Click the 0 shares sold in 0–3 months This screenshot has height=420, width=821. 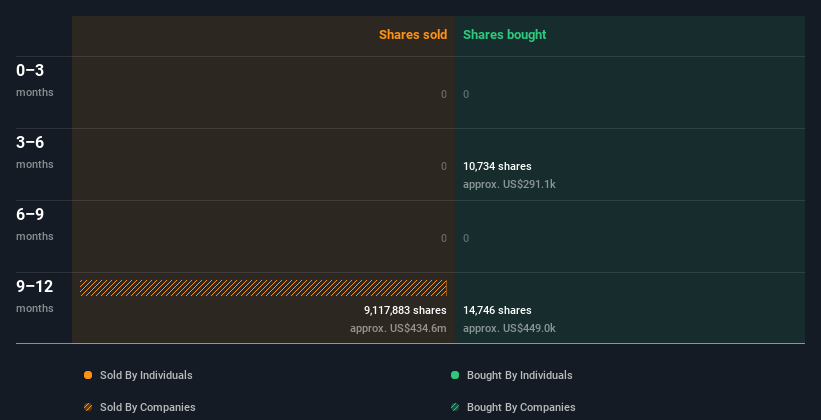tap(444, 94)
